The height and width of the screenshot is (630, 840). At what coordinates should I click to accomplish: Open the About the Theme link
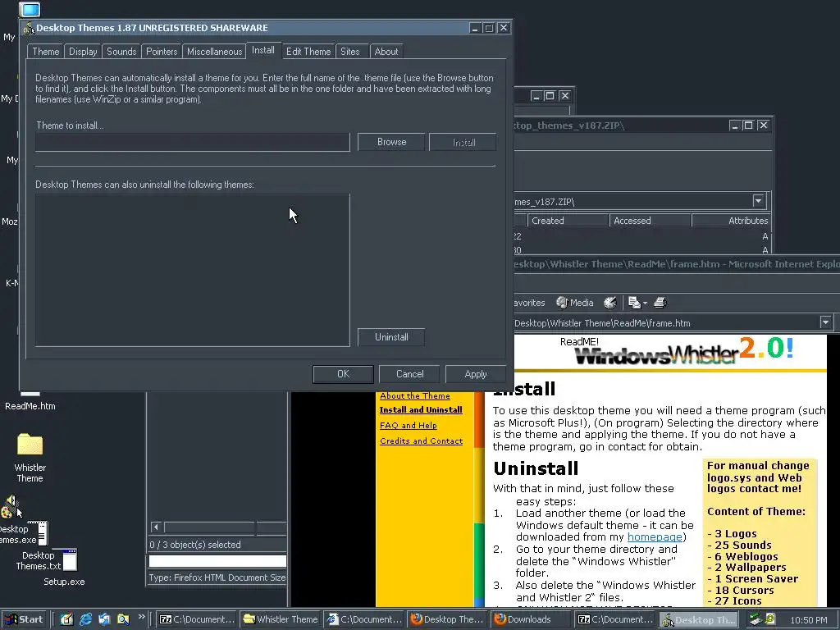click(414, 396)
